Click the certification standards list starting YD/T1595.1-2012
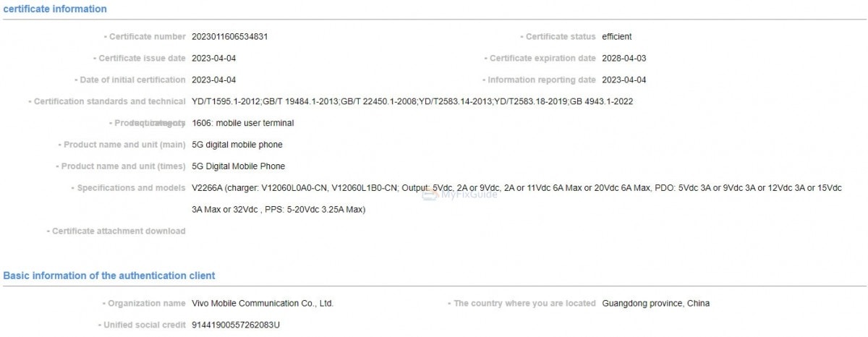868x337 pixels. [x=412, y=102]
